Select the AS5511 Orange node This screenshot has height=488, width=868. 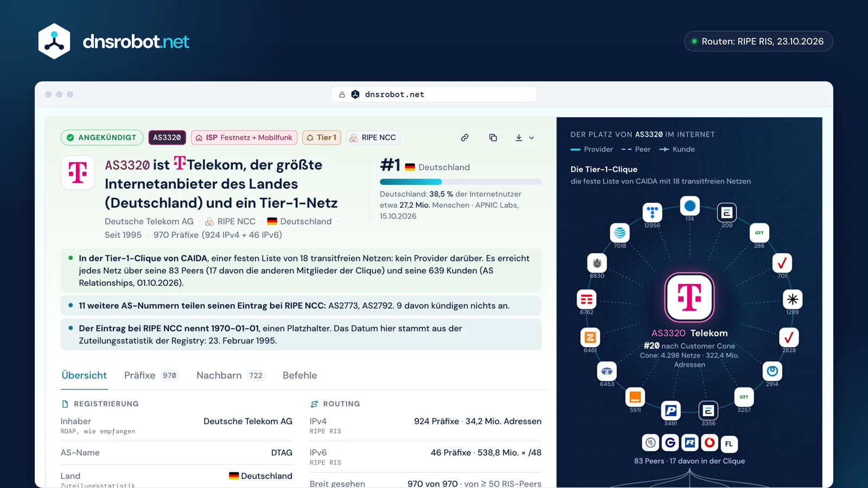pyautogui.click(x=635, y=397)
